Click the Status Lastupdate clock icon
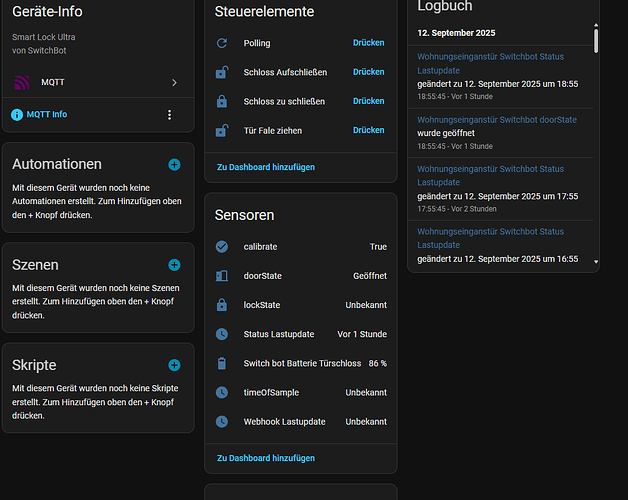The image size is (628, 500). tap(222, 334)
